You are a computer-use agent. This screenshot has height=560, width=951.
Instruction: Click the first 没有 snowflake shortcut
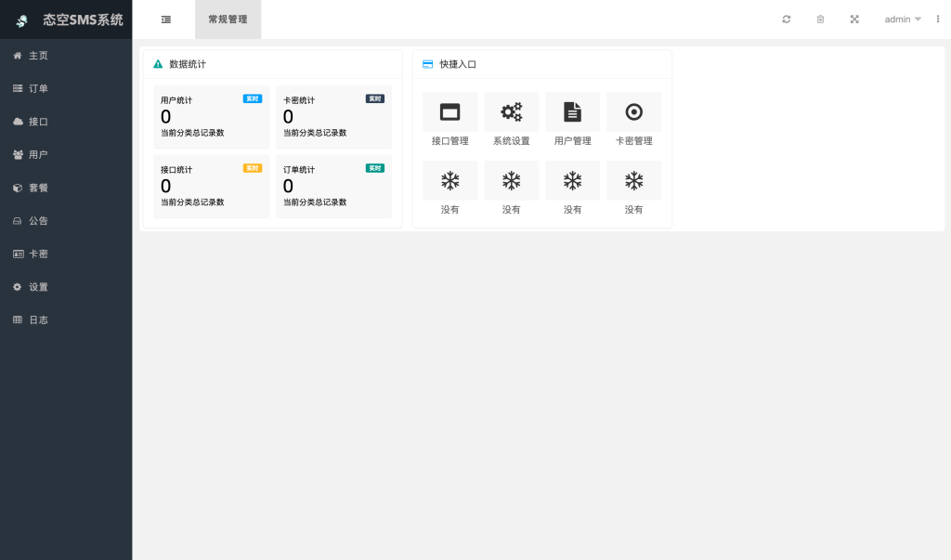[450, 181]
